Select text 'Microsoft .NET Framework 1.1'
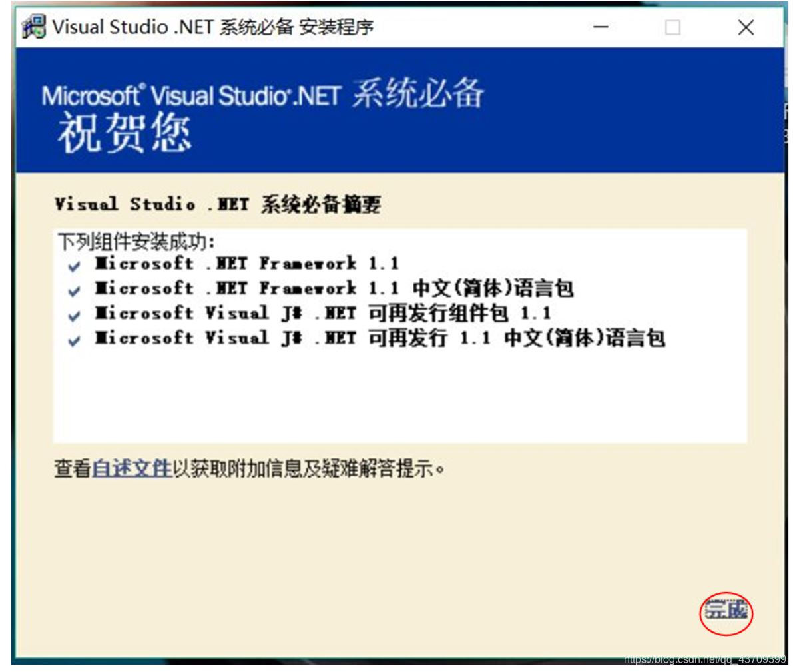 tap(247, 263)
